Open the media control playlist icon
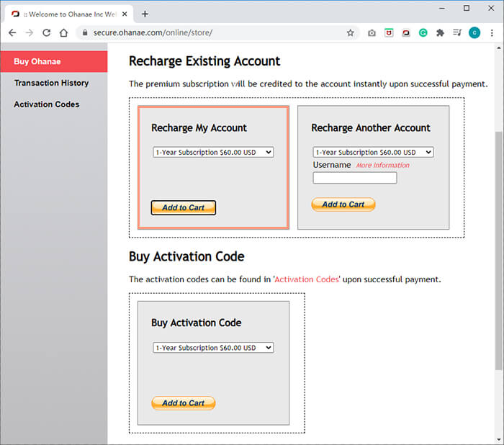Viewport: 504px width, 445px height. (x=457, y=32)
